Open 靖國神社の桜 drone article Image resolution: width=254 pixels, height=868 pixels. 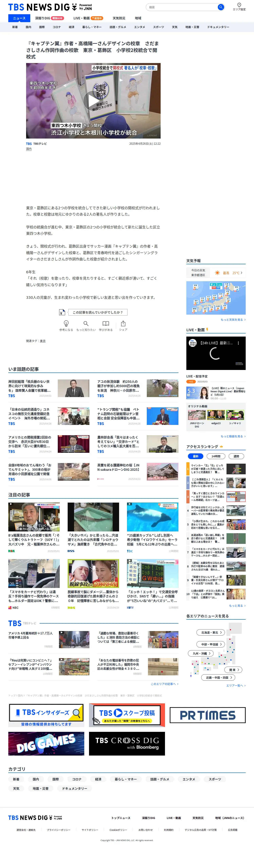coord(138,472)
